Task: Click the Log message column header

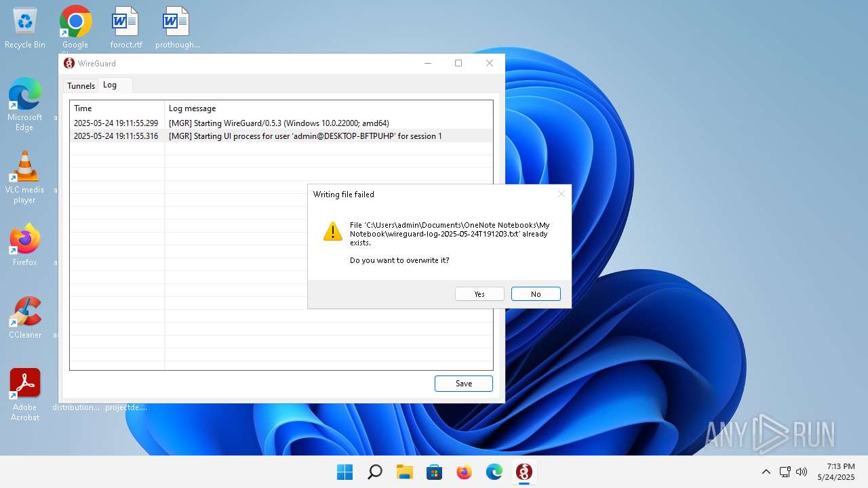Action: [328, 108]
